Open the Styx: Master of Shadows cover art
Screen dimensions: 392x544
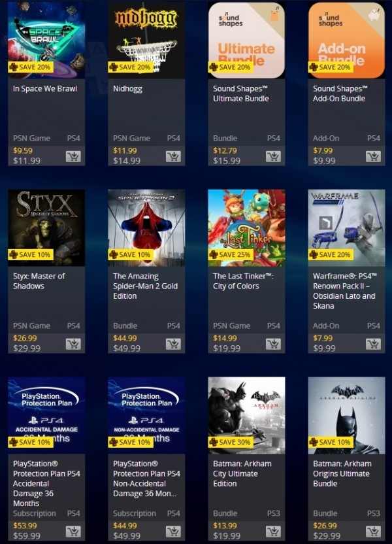(x=46, y=228)
